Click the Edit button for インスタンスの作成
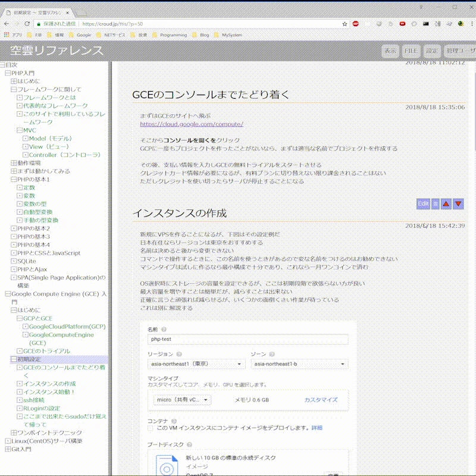The width and height of the screenshot is (476, 476). point(423,203)
